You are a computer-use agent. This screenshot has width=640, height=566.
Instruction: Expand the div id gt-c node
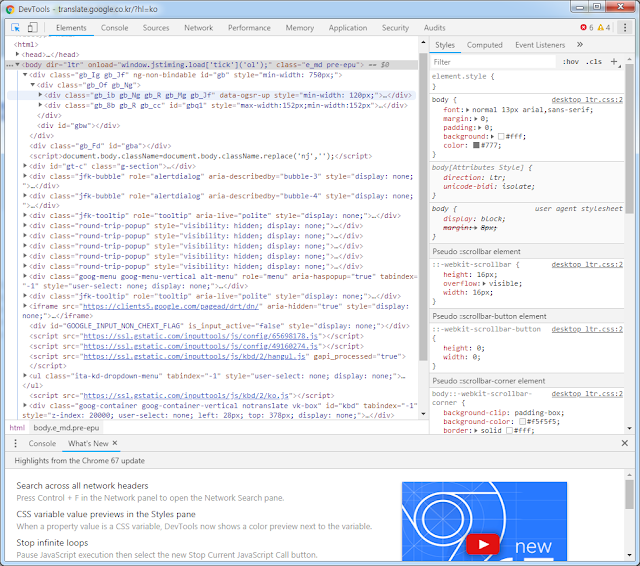(x=25, y=166)
